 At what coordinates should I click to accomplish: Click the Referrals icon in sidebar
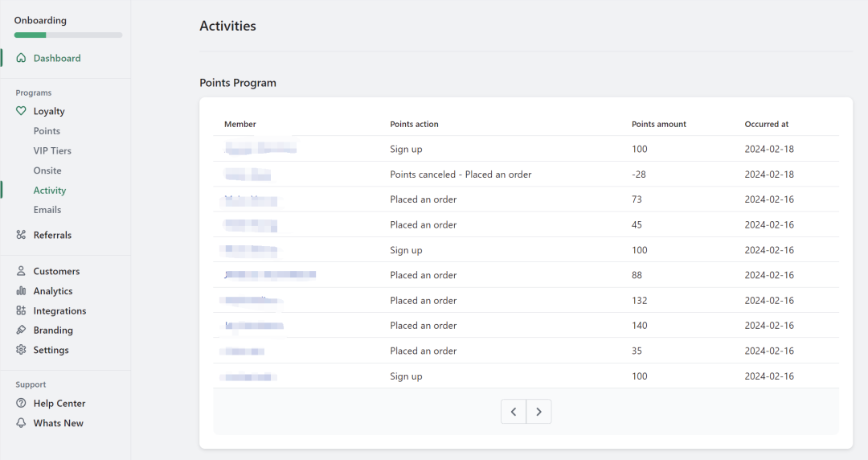point(21,235)
